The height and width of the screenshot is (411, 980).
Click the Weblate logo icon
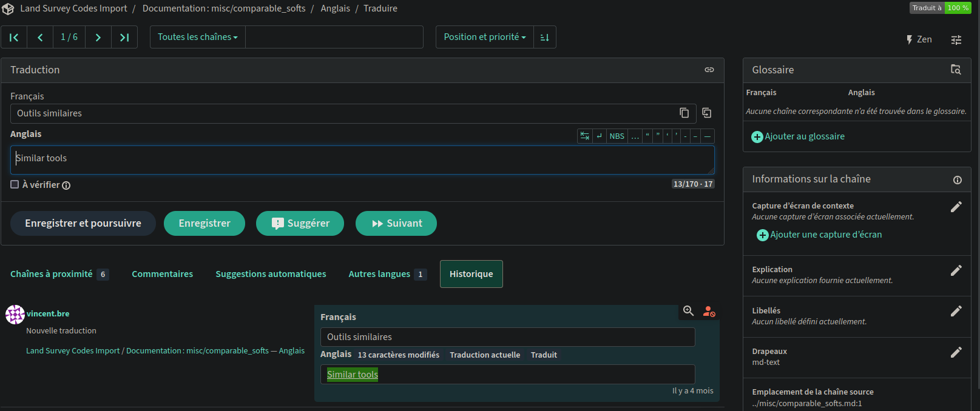click(8, 8)
